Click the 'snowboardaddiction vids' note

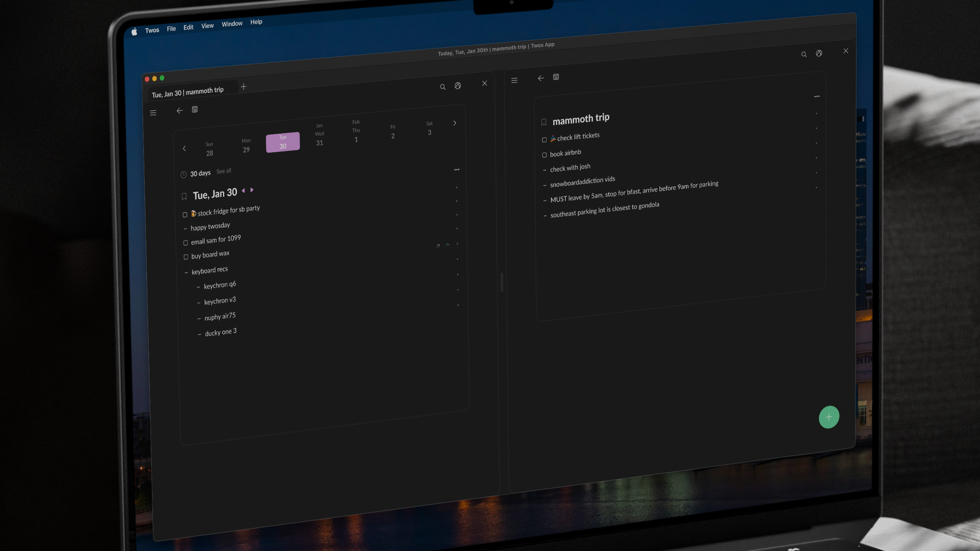(x=582, y=181)
